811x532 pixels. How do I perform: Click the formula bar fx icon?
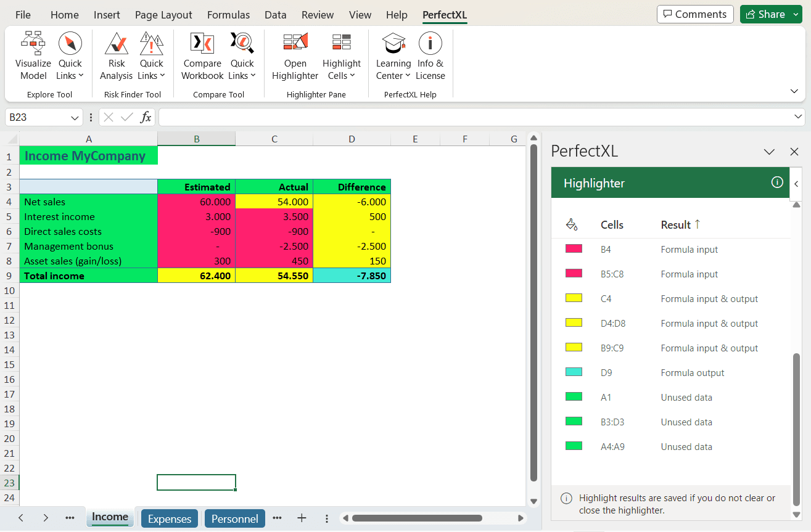tap(146, 117)
